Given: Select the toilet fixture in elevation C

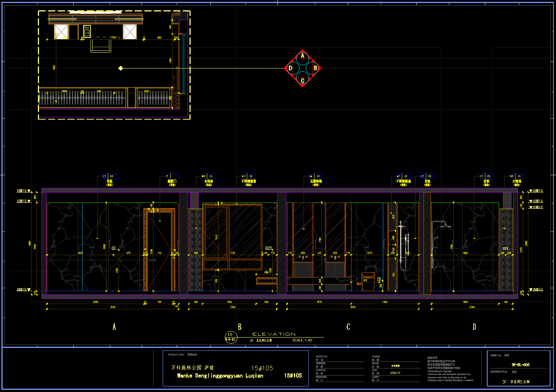Looking at the screenshot, I should click(368, 282).
